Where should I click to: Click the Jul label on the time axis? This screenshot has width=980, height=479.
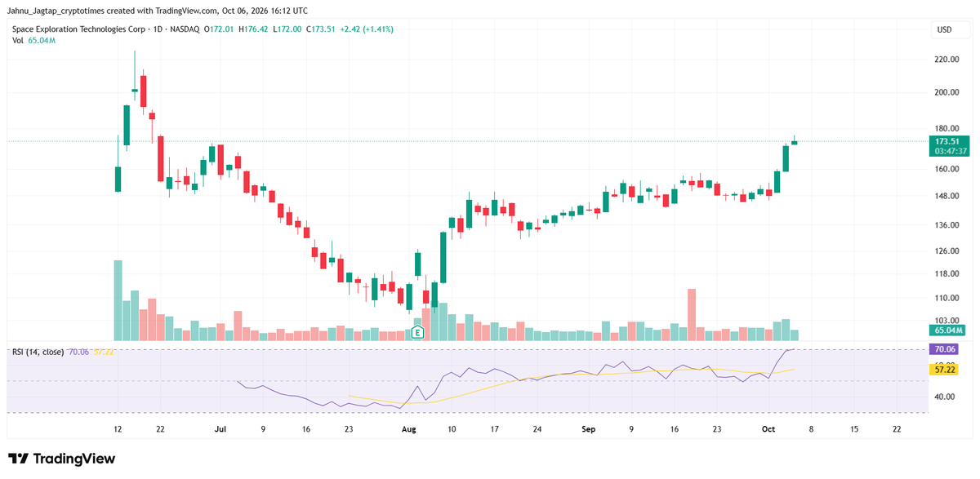tap(221, 428)
